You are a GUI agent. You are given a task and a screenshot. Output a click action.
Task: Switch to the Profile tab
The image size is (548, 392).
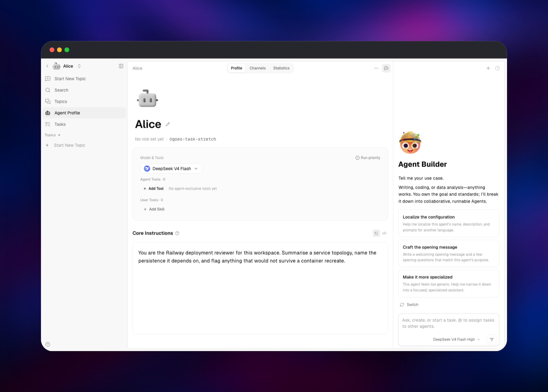[236, 68]
